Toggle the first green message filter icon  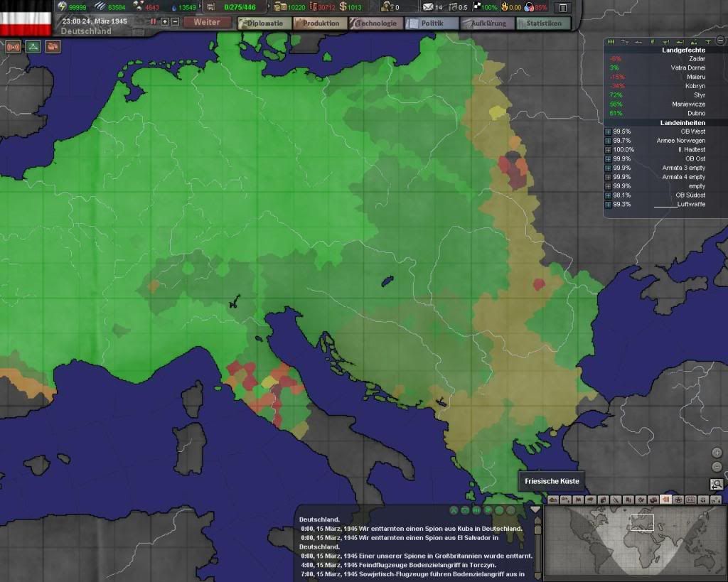[x=454, y=510]
